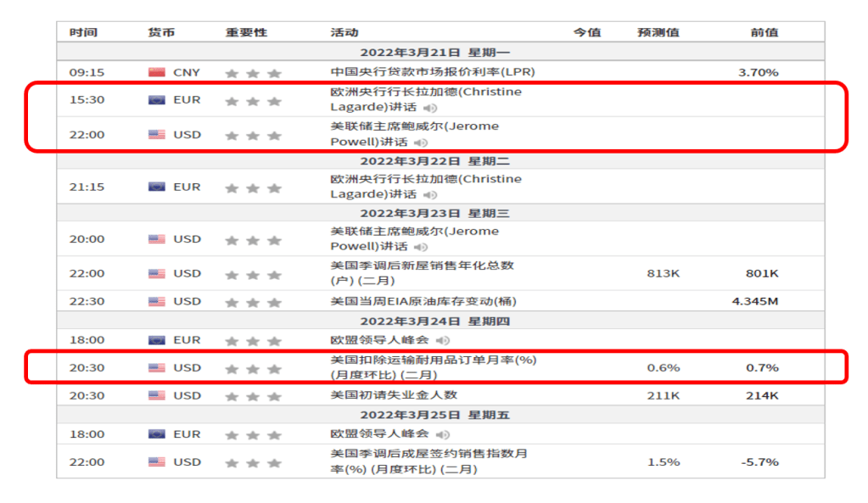Click the US flag in the 22:30 EIA row
This screenshot has width=868, height=503.
157,302
